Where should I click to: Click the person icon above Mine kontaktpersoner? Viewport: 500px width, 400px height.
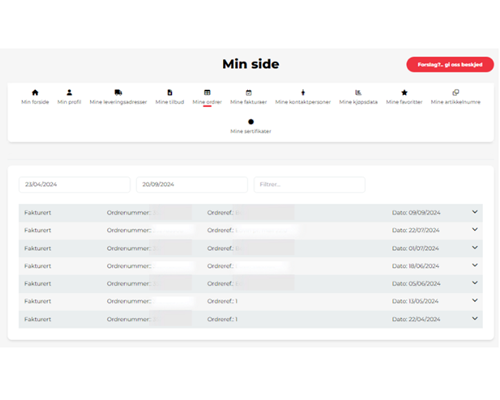(303, 92)
